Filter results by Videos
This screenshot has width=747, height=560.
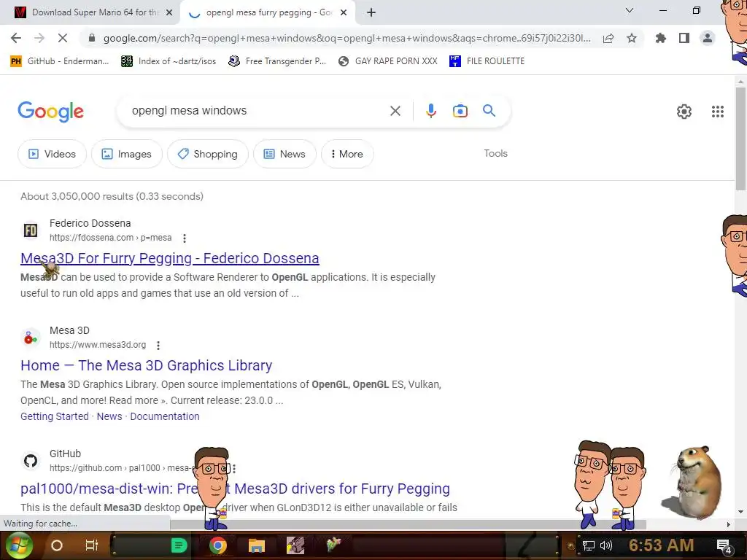(52, 154)
